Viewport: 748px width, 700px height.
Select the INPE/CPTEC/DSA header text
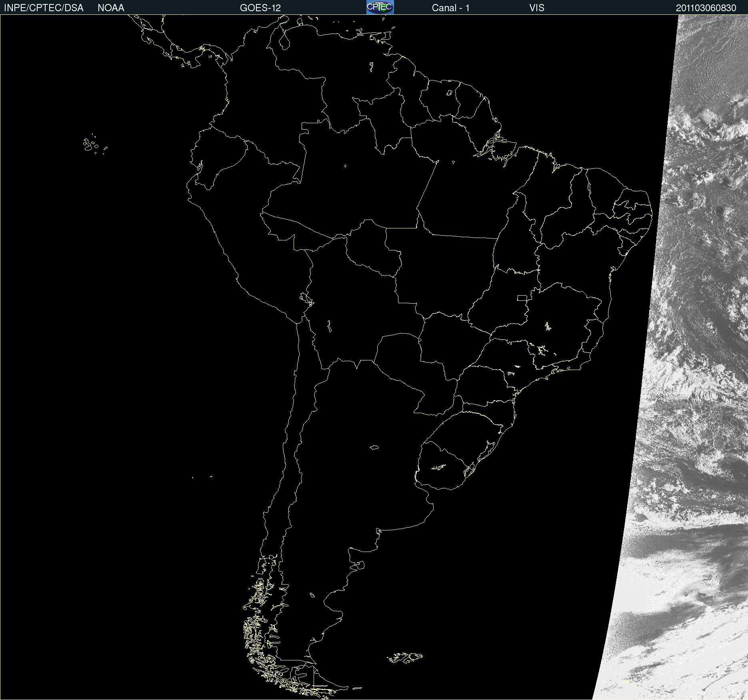(44, 8)
